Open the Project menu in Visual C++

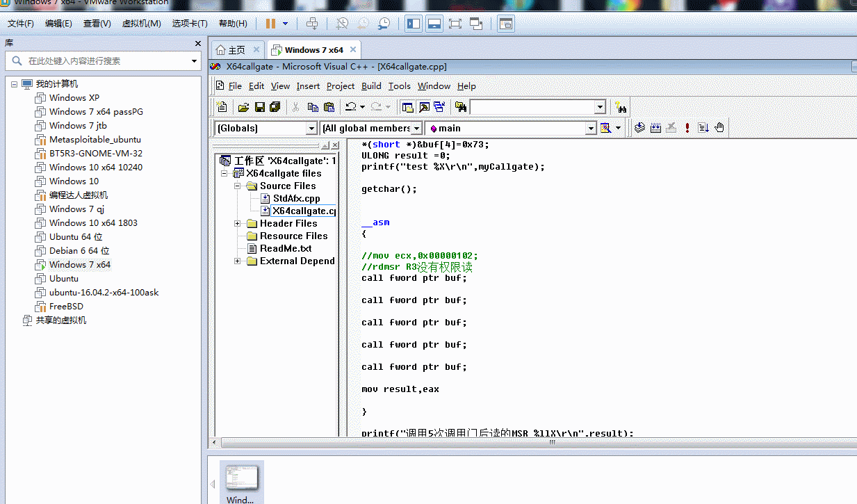click(341, 86)
